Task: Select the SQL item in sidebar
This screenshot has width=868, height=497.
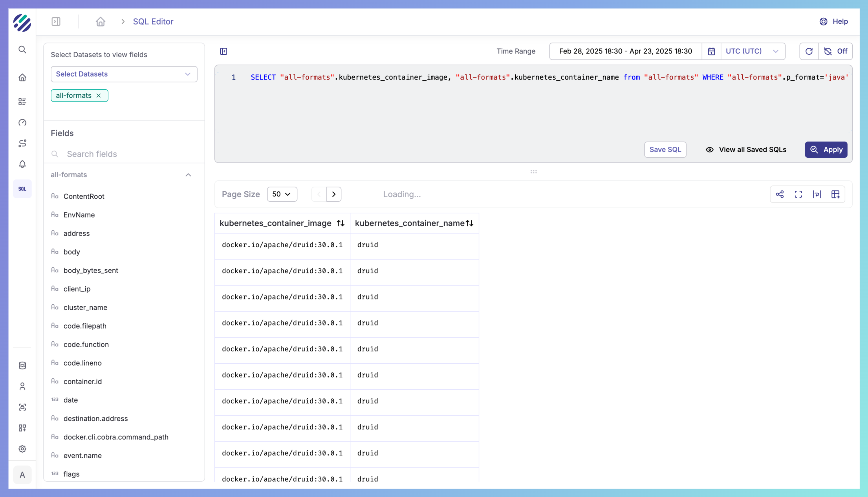Action: point(22,189)
